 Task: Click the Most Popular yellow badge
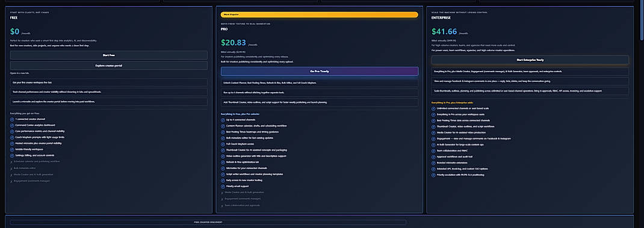pos(320,14)
